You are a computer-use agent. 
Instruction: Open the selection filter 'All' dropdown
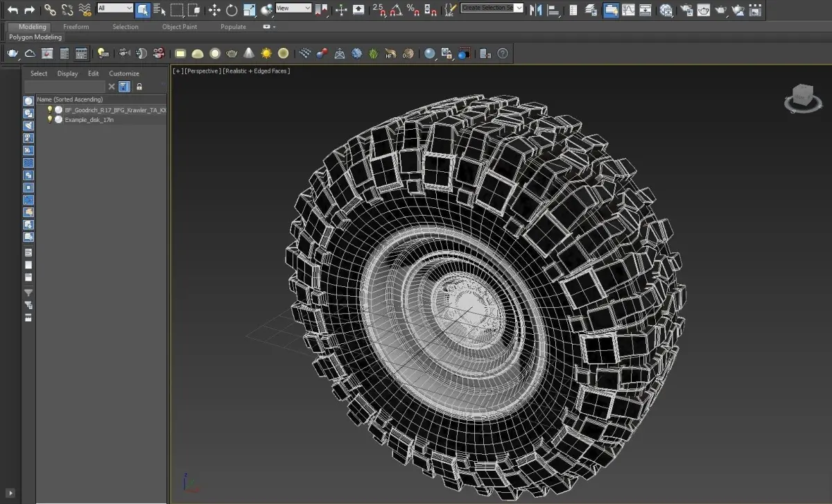[x=115, y=8]
